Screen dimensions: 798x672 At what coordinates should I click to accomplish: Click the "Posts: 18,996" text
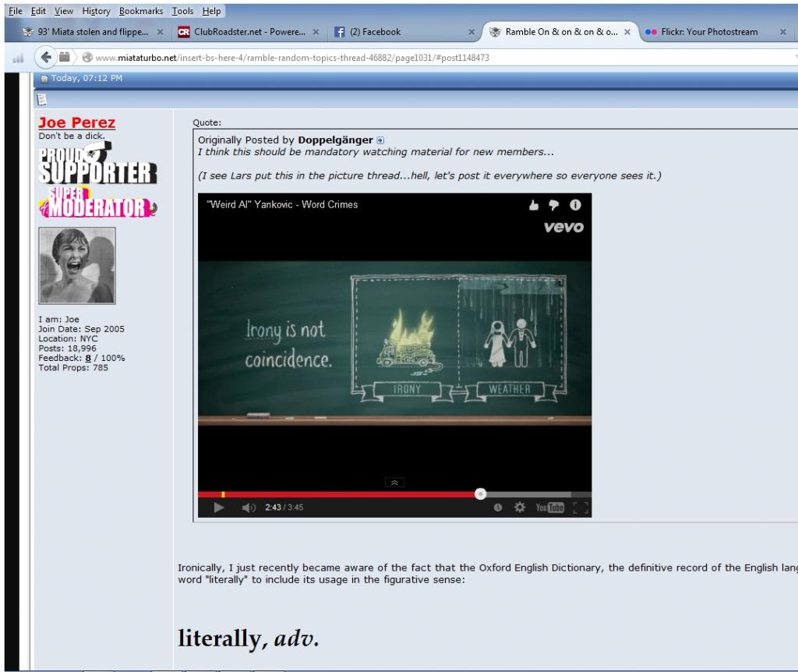[x=67, y=348]
